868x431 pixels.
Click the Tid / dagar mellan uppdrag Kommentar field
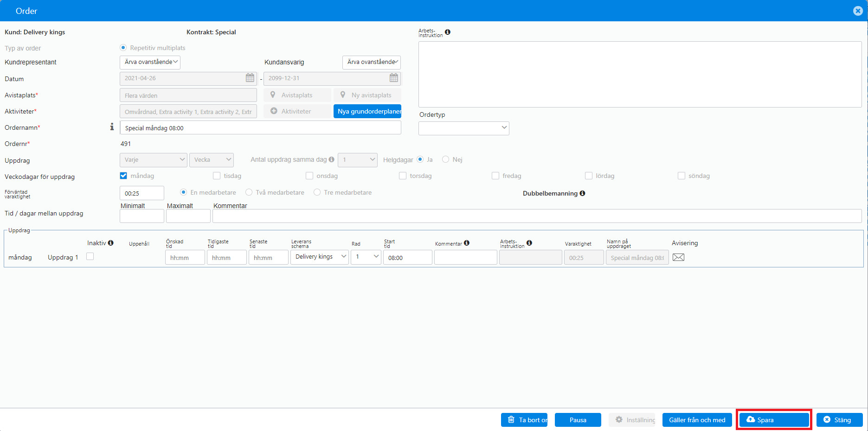tap(537, 216)
